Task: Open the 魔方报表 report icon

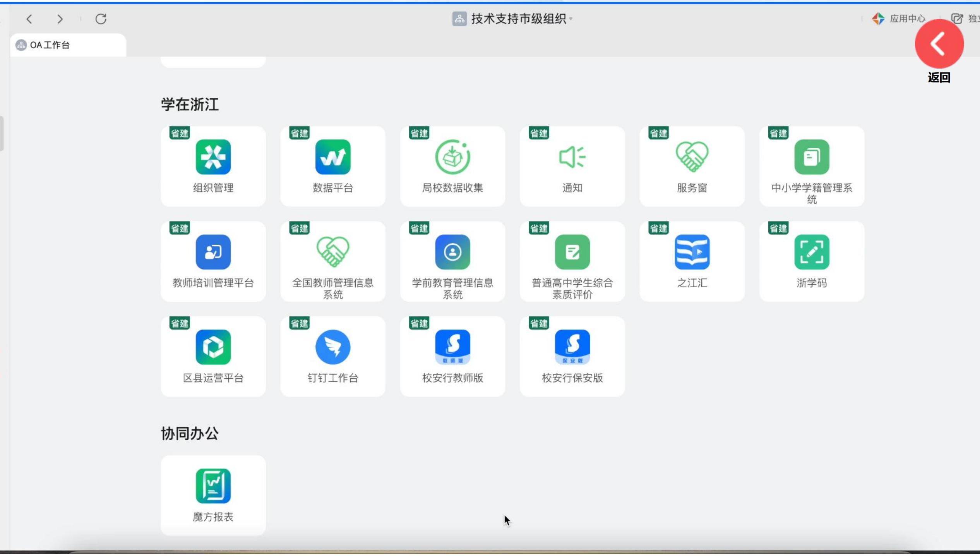Action: (x=213, y=486)
